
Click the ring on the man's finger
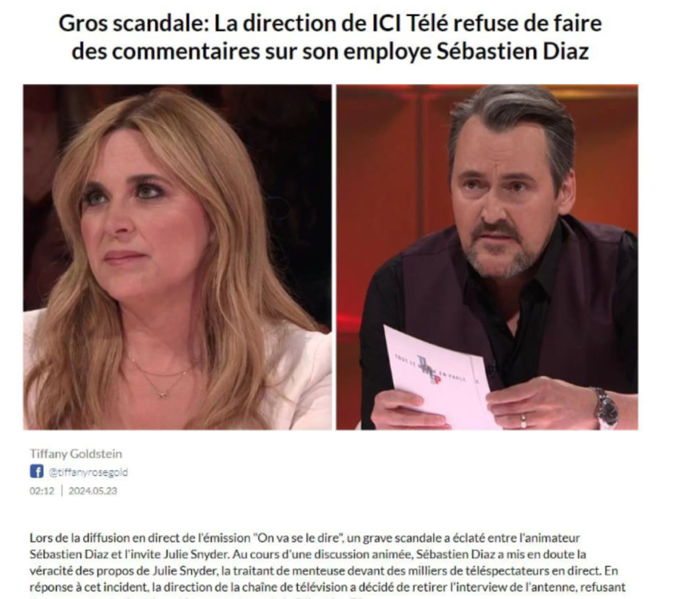point(523,420)
